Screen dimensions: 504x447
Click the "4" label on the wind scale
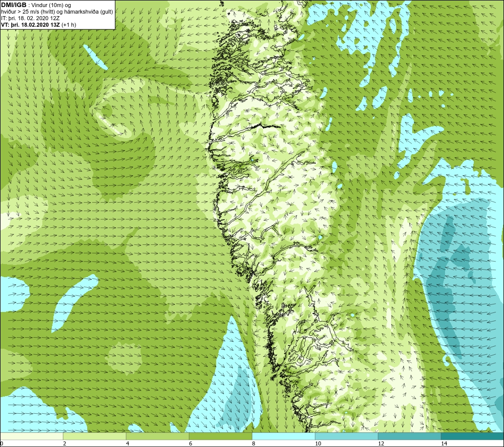128,443
